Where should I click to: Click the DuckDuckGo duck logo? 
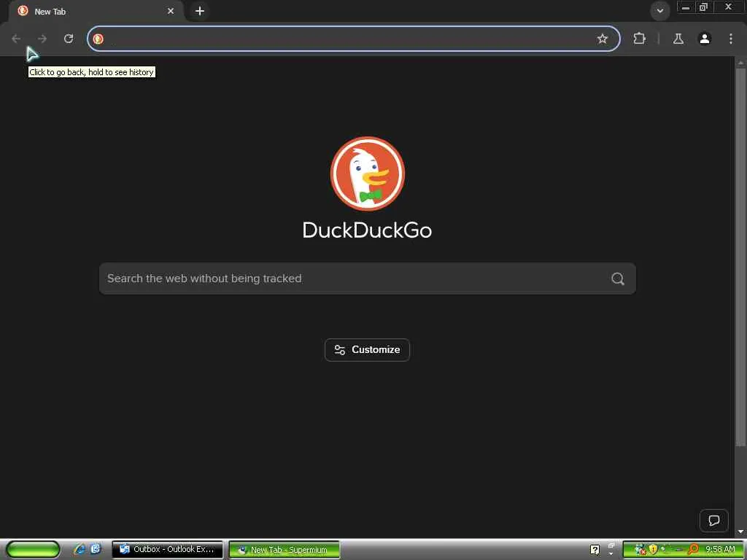click(368, 174)
